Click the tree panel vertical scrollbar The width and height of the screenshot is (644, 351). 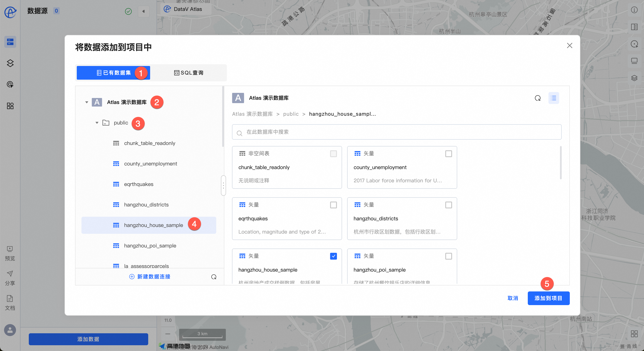point(223,117)
